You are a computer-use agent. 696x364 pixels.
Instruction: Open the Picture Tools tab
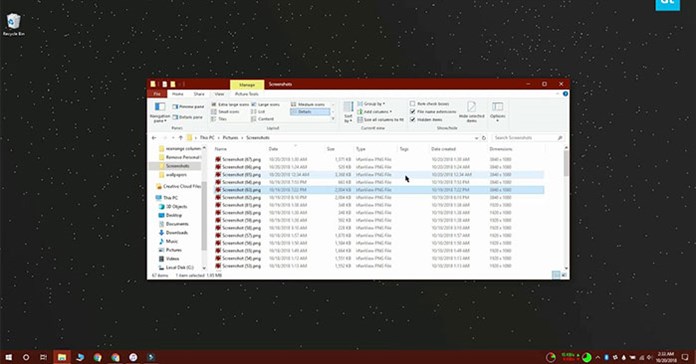coord(246,94)
